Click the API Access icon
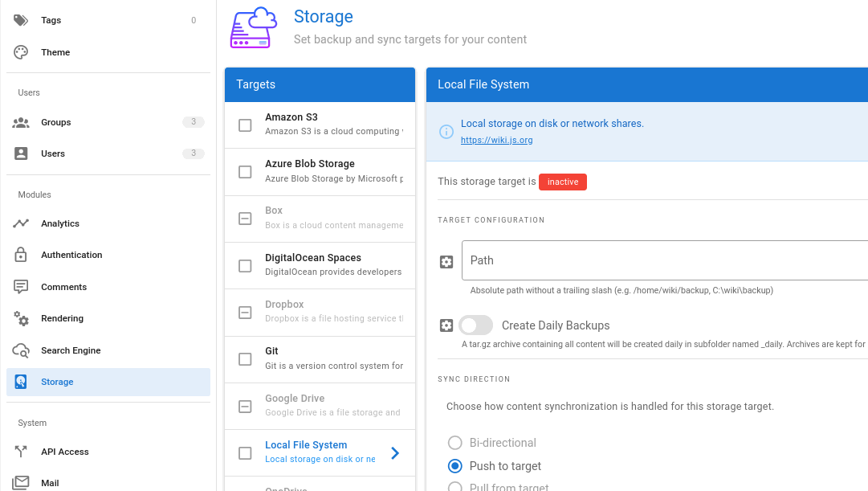 point(22,452)
